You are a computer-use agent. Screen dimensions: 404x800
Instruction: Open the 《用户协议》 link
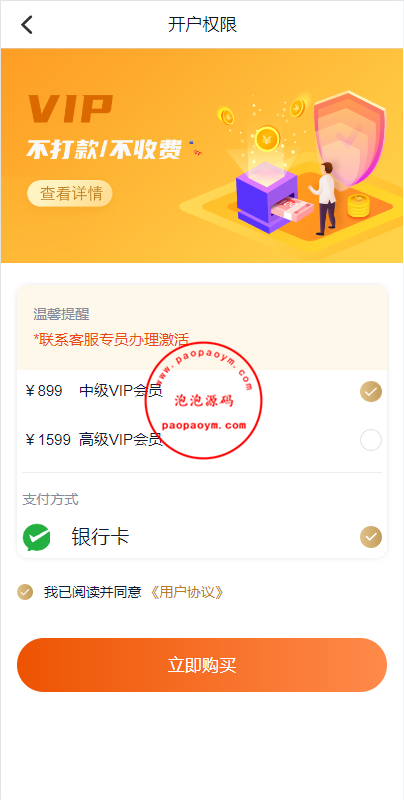tap(187, 592)
